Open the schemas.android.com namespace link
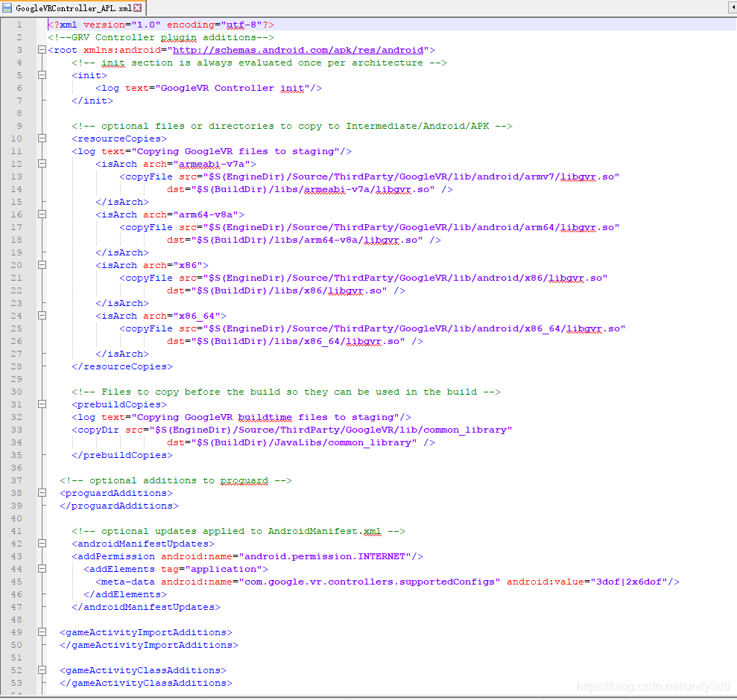737x700 pixels. [x=298, y=51]
